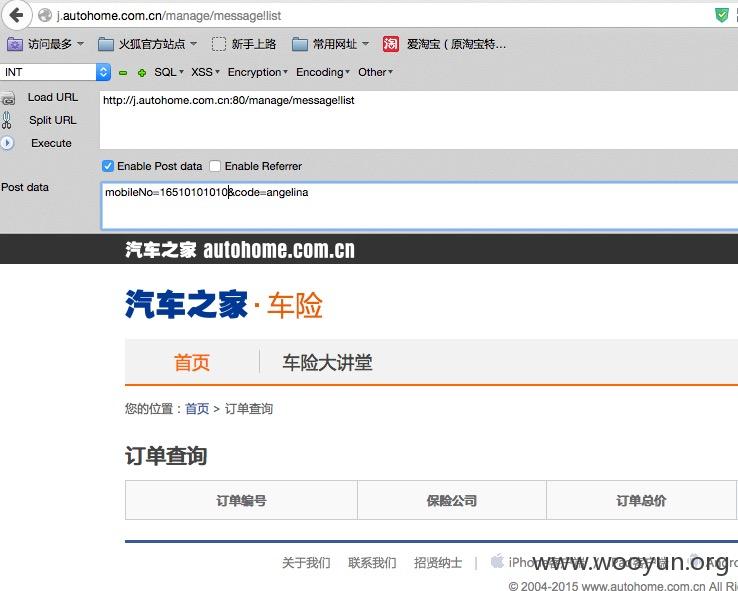Open the Encoding menu in HackBar

click(323, 72)
